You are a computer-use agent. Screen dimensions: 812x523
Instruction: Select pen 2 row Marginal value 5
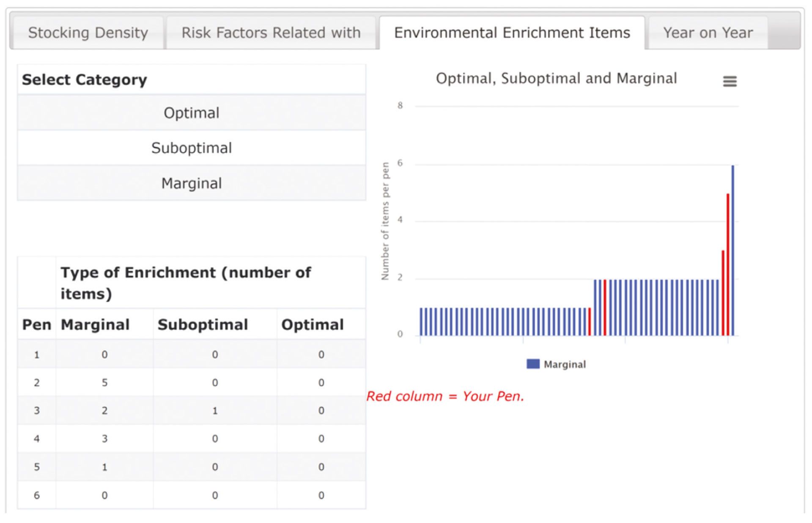pos(104,383)
